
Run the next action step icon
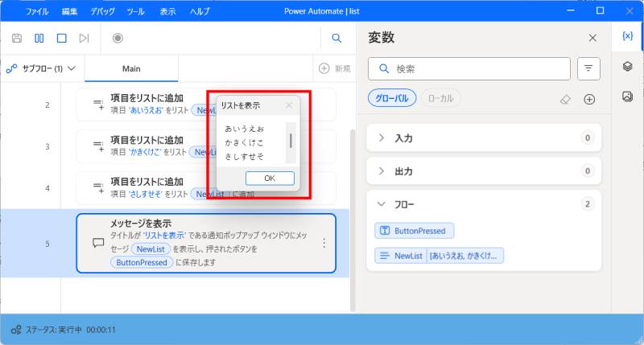84,38
